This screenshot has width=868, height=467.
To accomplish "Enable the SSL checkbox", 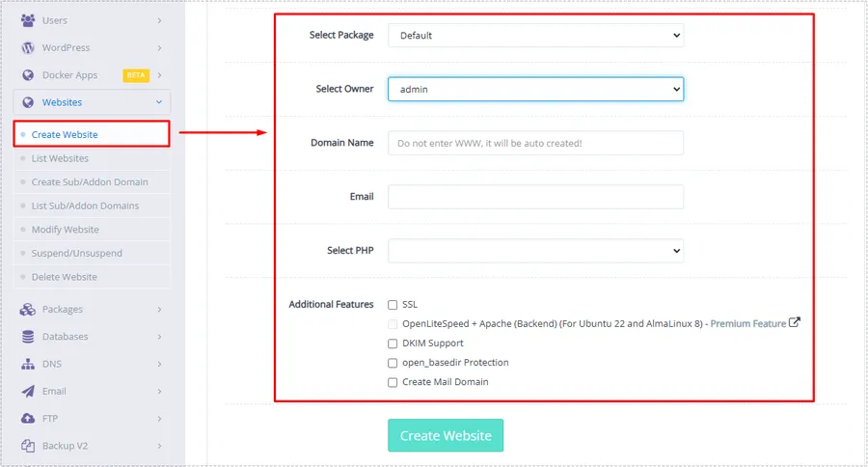I will 393,305.
